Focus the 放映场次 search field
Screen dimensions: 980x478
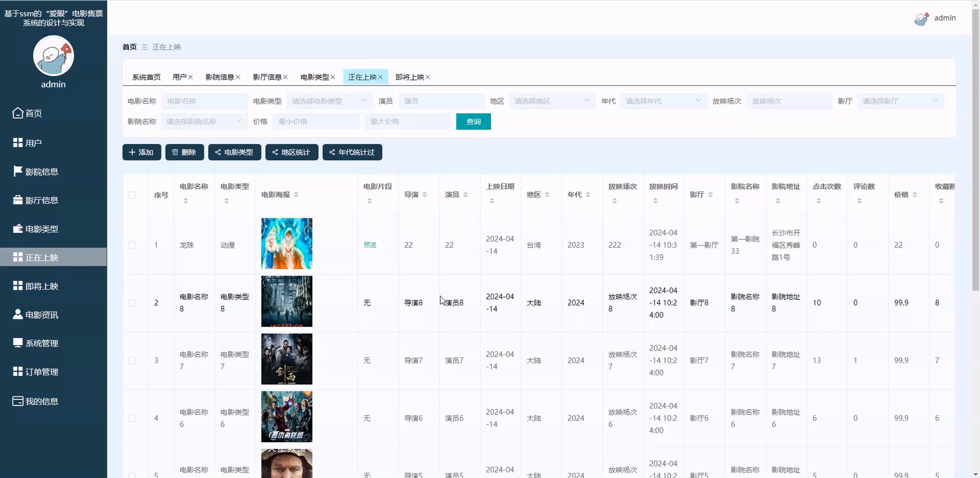pos(789,101)
